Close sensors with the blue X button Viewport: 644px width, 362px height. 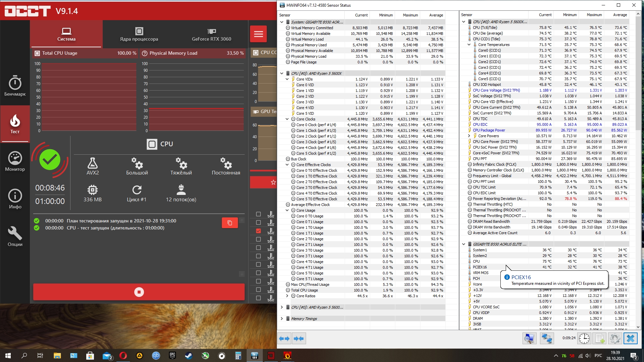(631, 339)
